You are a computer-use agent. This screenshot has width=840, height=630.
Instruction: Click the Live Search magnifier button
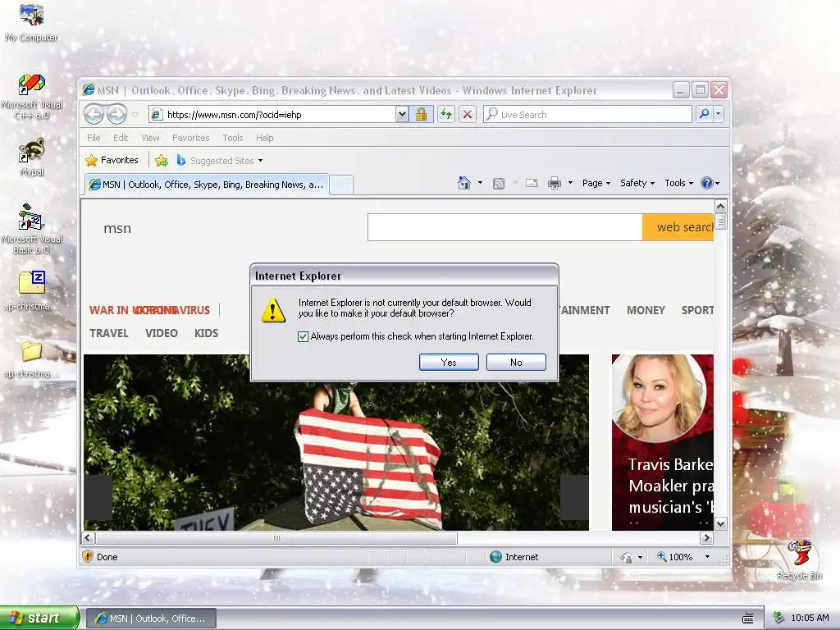pyautogui.click(x=705, y=114)
